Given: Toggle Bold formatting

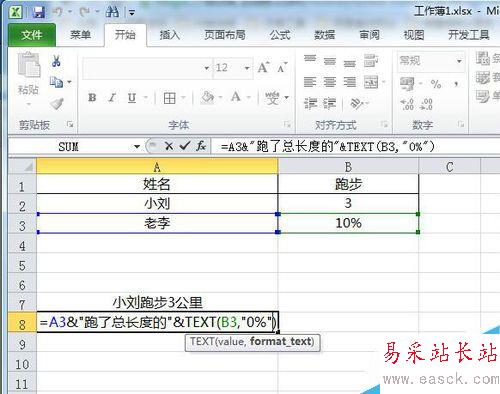Looking at the screenshot, I should pyautogui.click(x=92, y=98).
